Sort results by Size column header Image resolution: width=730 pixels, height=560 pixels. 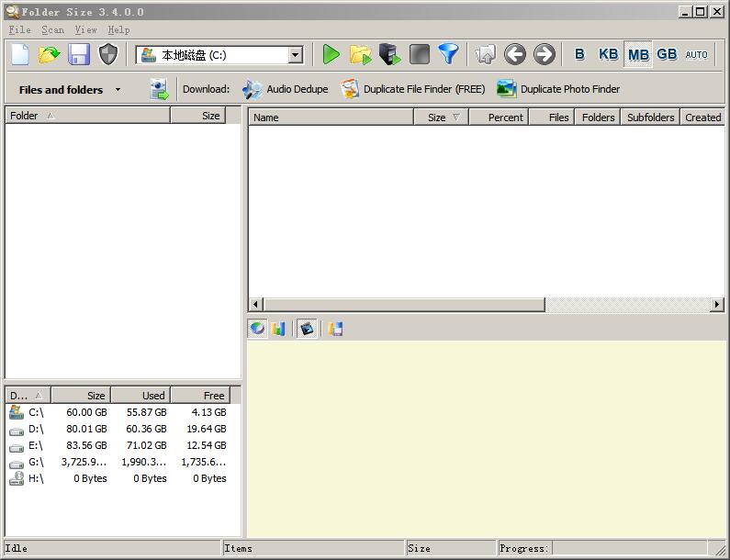pyautogui.click(x=441, y=118)
